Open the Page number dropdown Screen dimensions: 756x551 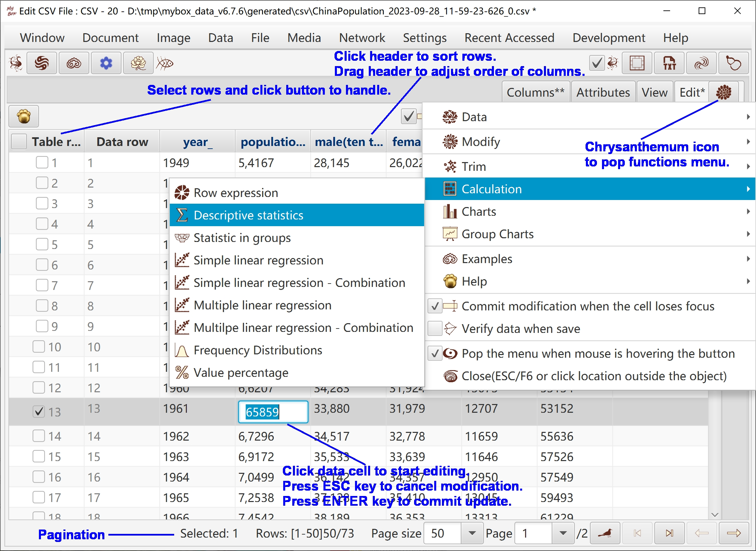(563, 533)
